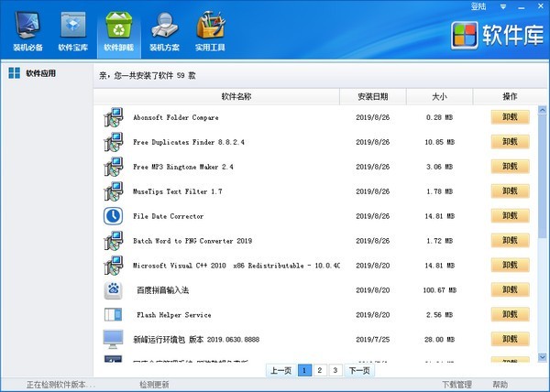Open the title bar dropdown menu arrow
The height and width of the screenshot is (392, 550).
(503, 6)
